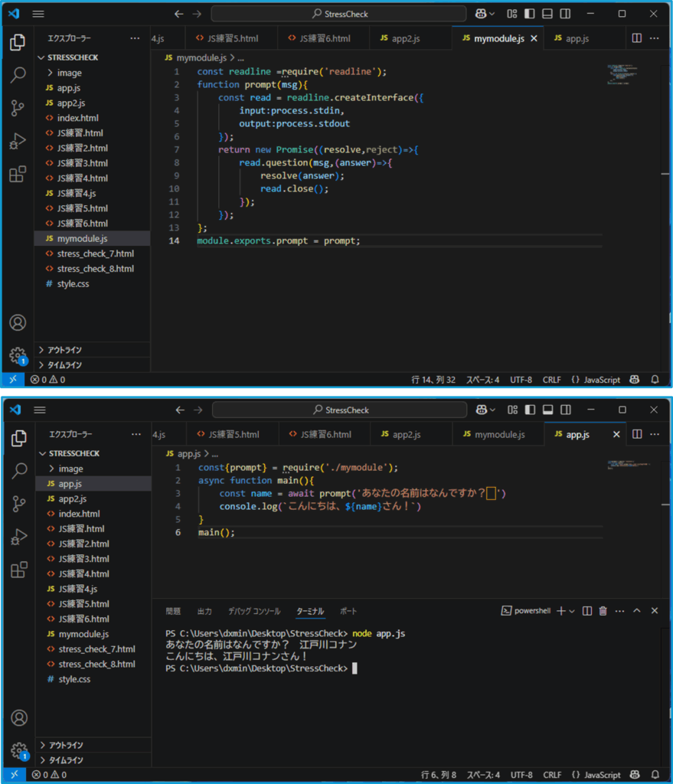
Task: Open Manage gear in top window
Action: point(18,355)
